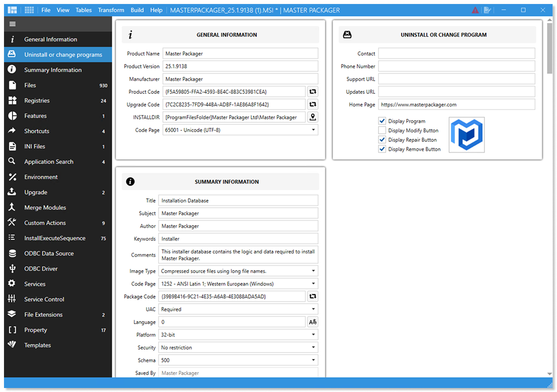Image resolution: width=557 pixels, height=392 pixels.
Task: Click the INSTALLDIR location pin icon
Action: coord(312,117)
